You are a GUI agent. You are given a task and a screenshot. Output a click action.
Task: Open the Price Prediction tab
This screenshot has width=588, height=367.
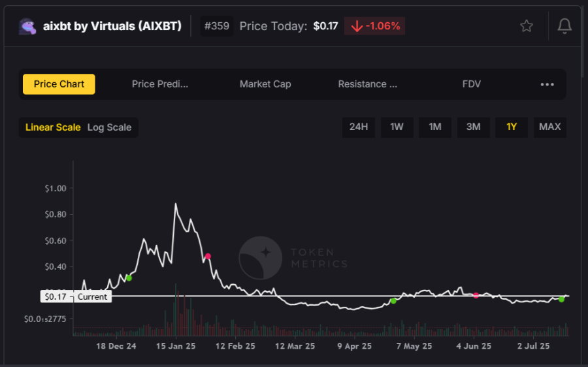pyautogui.click(x=160, y=84)
